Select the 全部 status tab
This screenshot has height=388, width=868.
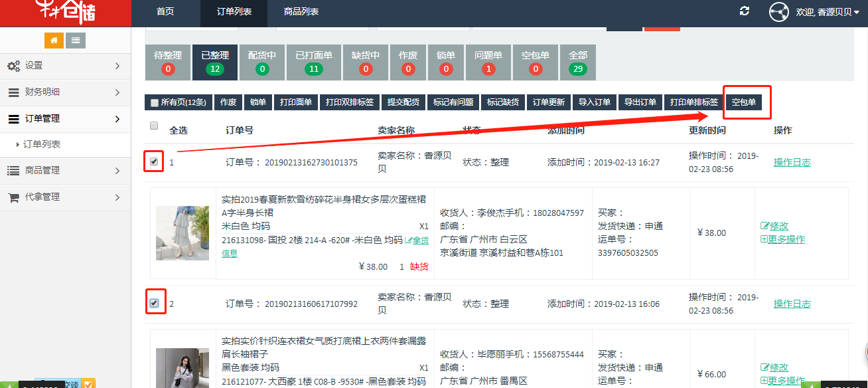pyautogui.click(x=578, y=62)
